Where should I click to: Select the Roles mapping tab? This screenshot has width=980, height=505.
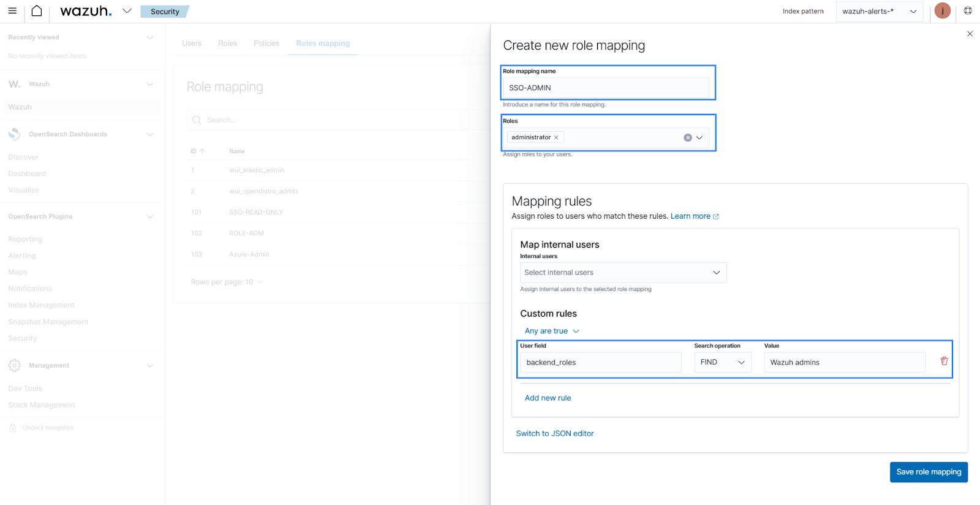[323, 44]
